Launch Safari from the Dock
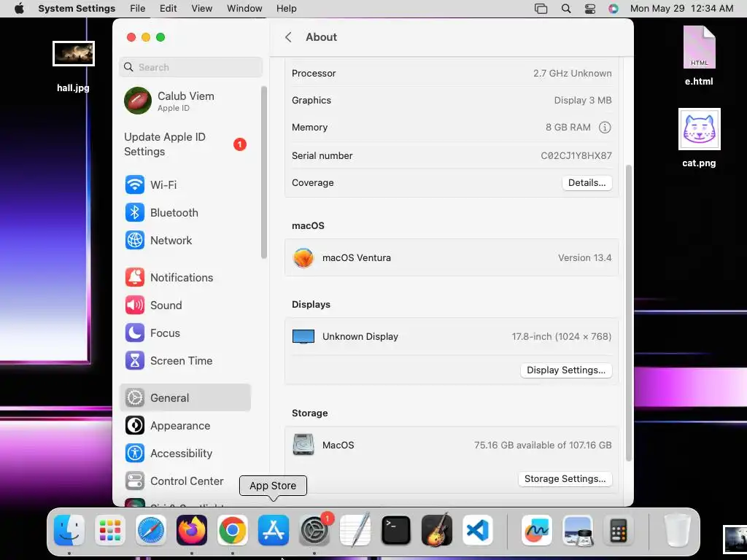Image resolution: width=747 pixels, height=560 pixels. tap(151, 530)
